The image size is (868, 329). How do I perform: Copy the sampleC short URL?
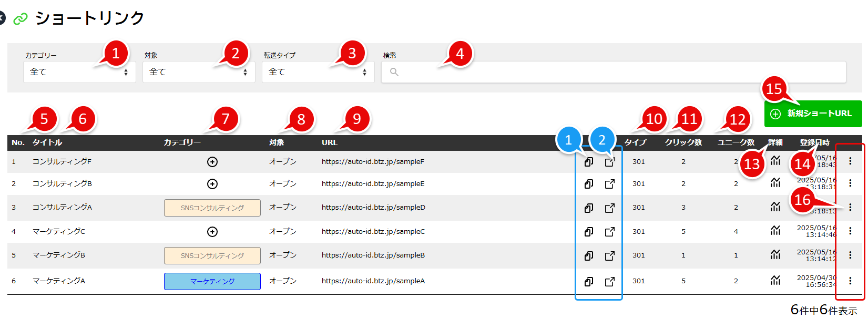click(x=589, y=232)
